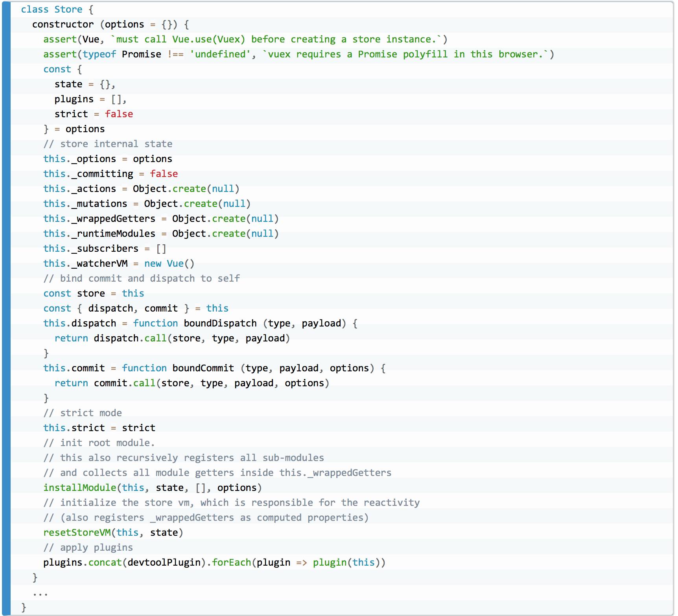Click the 'this._watcherVM = new Vue()' line
678x616 pixels.
coord(119,264)
